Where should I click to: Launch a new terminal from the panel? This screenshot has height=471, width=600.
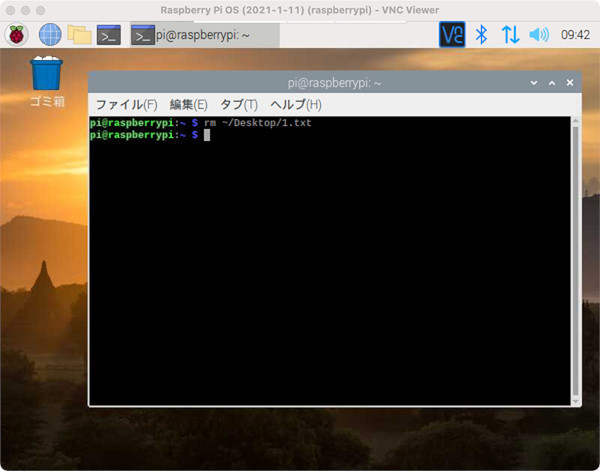click(109, 35)
